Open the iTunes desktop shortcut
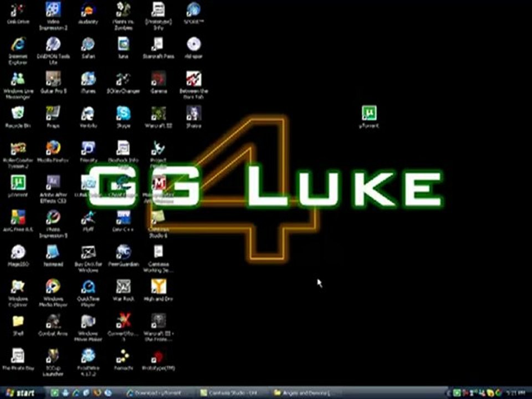This screenshot has width=532, height=399. point(88,83)
